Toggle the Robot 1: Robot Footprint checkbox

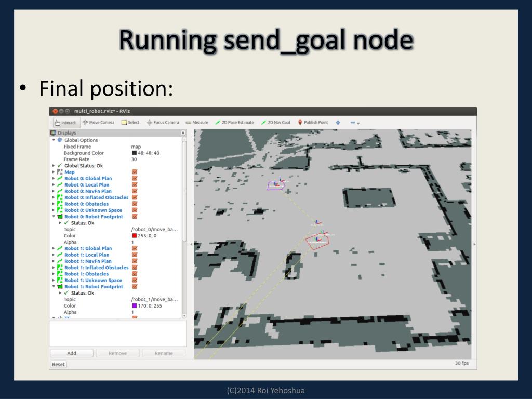point(135,287)
